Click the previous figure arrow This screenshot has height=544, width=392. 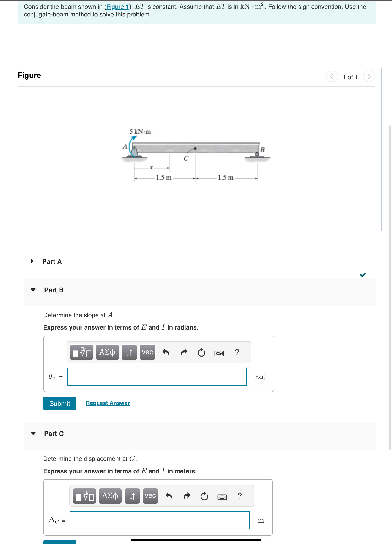(332, 77)
